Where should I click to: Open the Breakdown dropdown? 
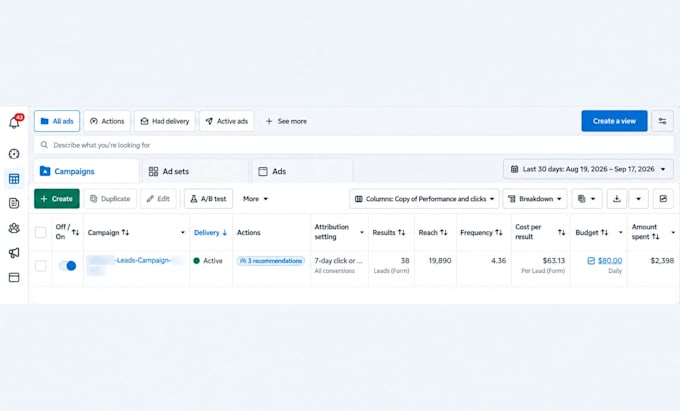tap(535, 199)
